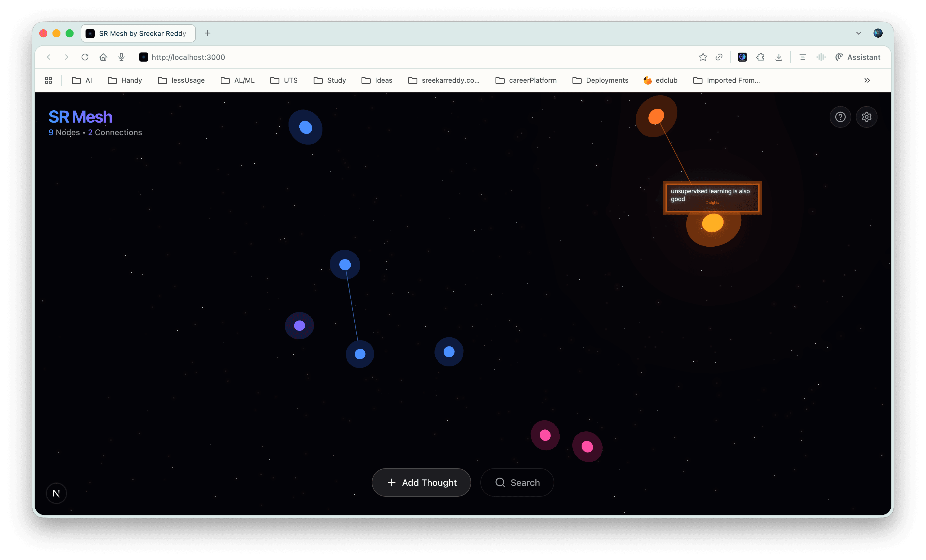
Task: Expand the bookmarks overflow chevron
Action: pyautogui.click(x=867, y=80)
